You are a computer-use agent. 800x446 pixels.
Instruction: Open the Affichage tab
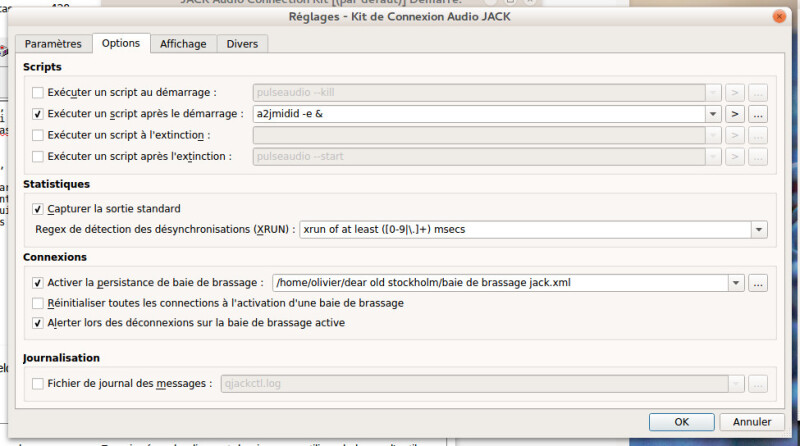click(x=184, y=44)
